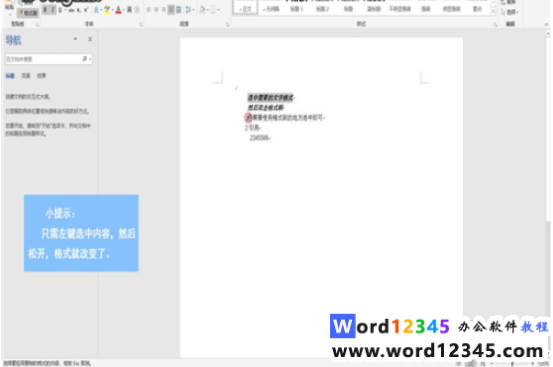This screenshot has height=367, width=553.
Task: Align paragraph text to the right
Action: (163, 10)
